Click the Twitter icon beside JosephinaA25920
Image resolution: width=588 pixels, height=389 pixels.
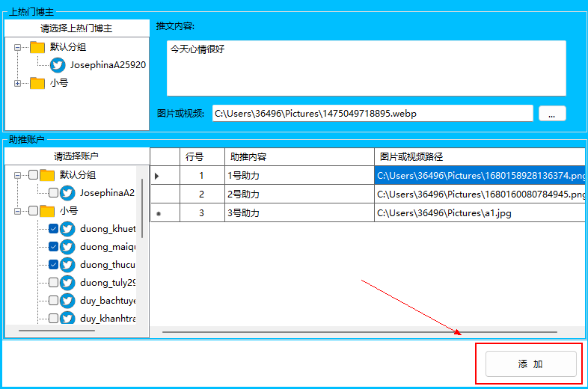click(x=58, y=65)
